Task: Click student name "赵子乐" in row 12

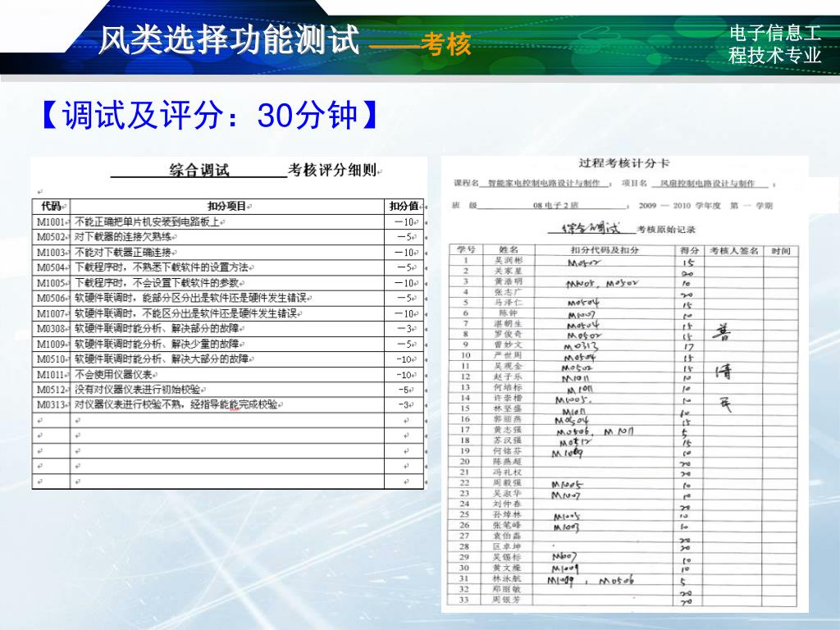Action: point(508,377)
